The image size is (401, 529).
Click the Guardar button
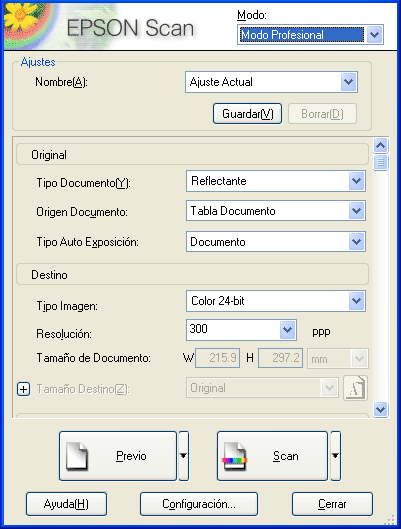(x=247, y=114)
